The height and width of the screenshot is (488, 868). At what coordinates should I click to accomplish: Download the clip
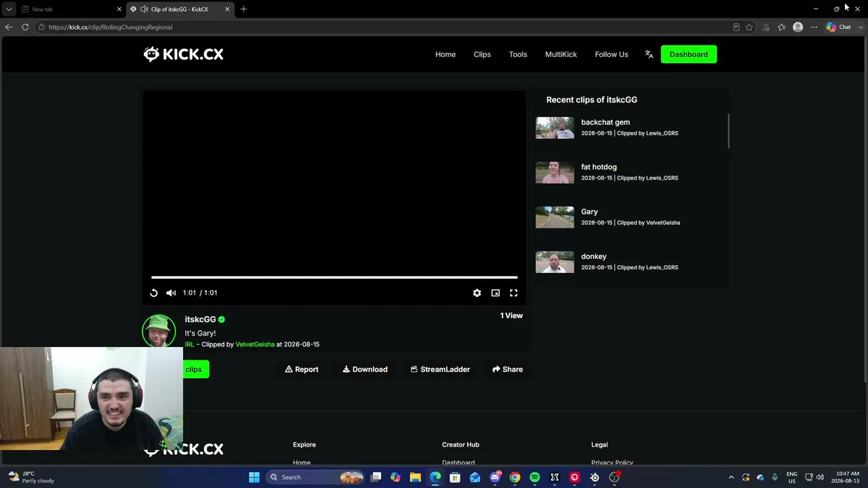365,369
